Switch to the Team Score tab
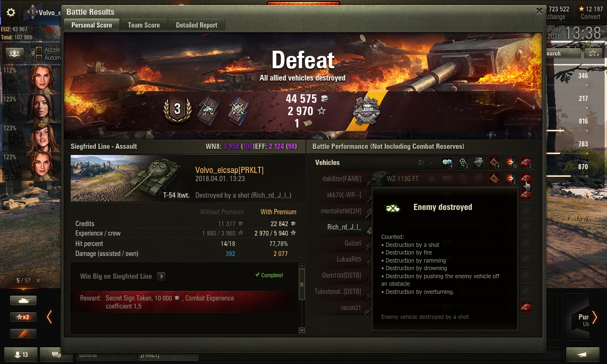Screen dimensions: 607x364 click(144, 25)
